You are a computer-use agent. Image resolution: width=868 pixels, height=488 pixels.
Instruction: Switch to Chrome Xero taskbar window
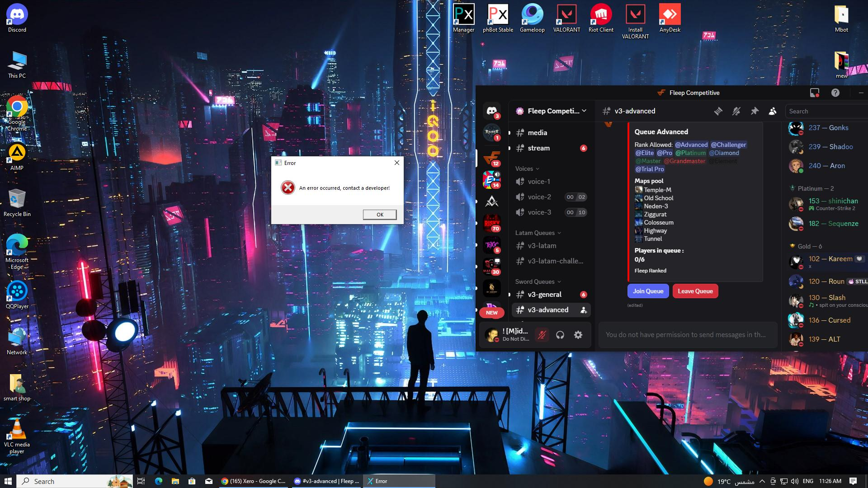point(253,481)
